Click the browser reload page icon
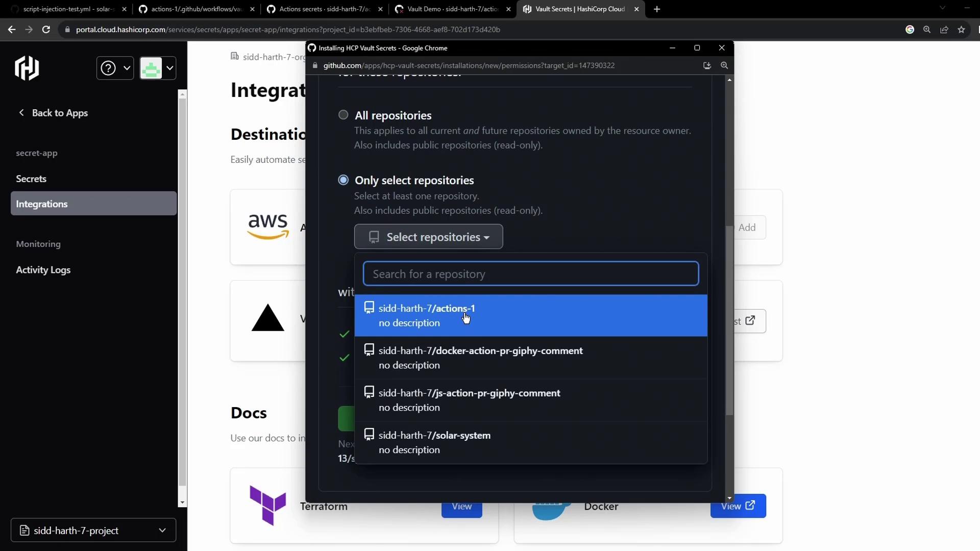Viewport: 980px width, 551px height. coord(46,30)
